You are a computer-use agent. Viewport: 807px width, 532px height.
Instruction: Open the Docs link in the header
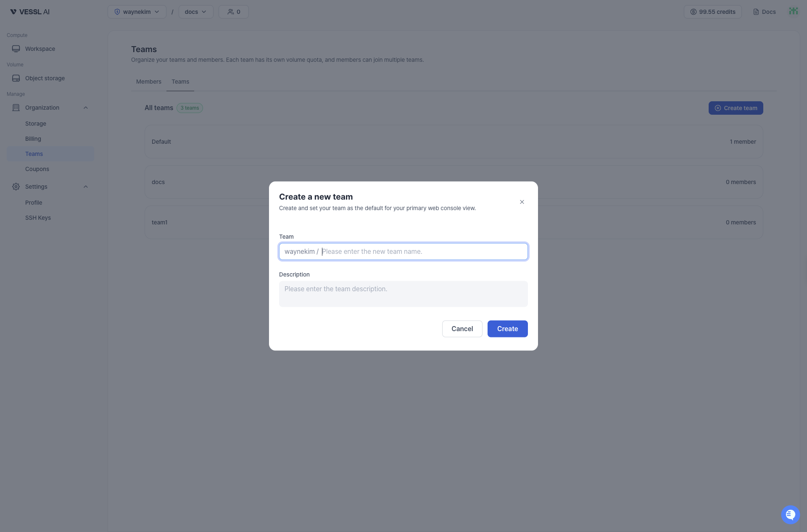point(764,11)
